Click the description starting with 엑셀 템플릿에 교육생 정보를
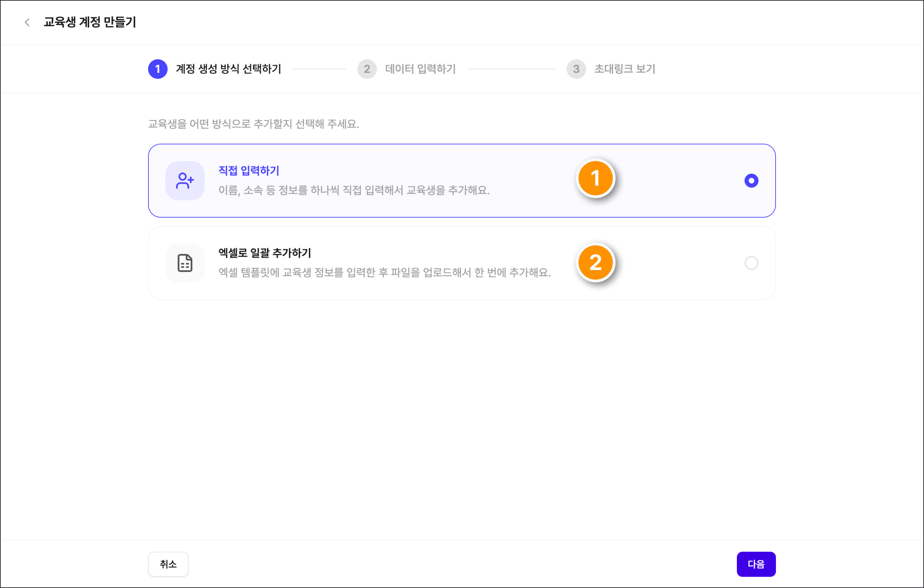The image size is (924, 588). coord(385,273)
